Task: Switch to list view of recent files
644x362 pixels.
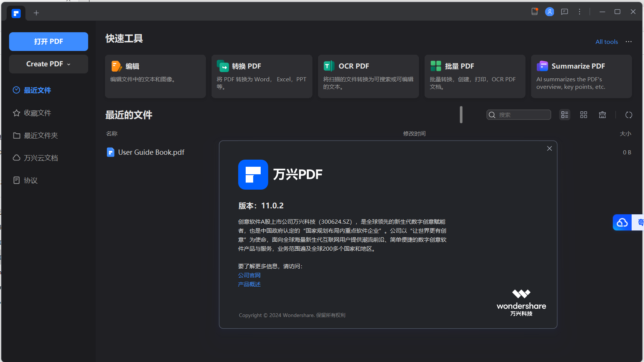Action: (x=564, y=115)
